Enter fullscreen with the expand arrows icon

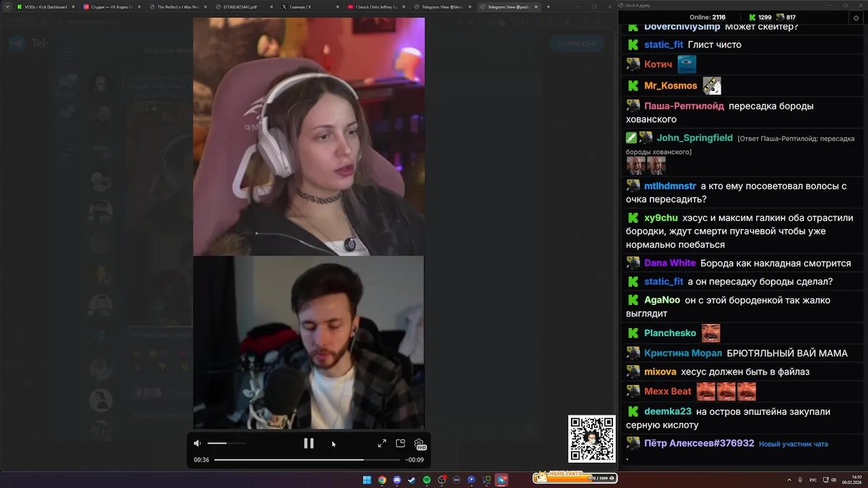[382, 443]
